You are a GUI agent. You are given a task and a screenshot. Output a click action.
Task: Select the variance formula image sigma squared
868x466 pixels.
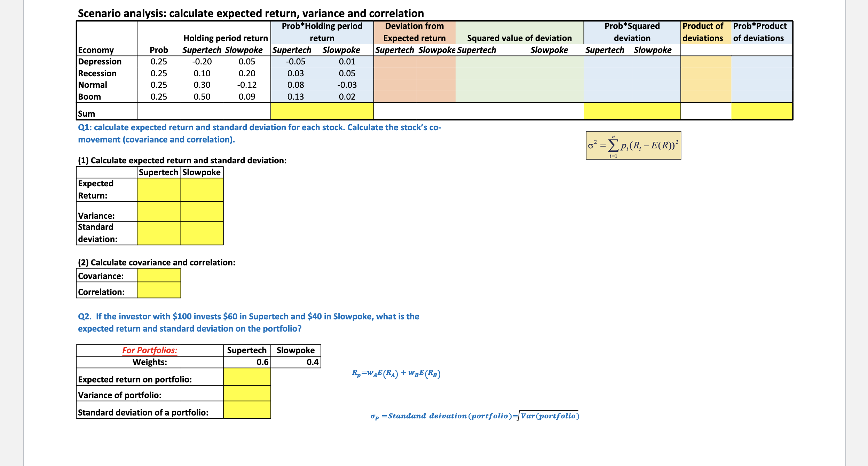(633, 146)
